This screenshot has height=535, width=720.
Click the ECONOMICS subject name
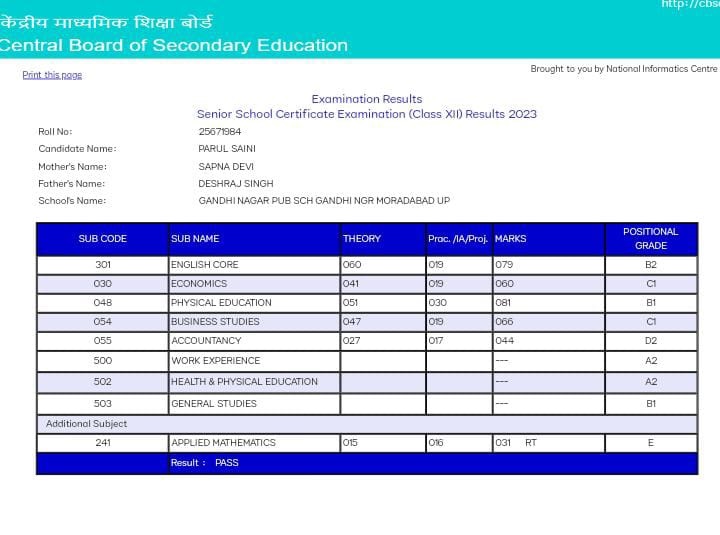(x=199, y=283)
